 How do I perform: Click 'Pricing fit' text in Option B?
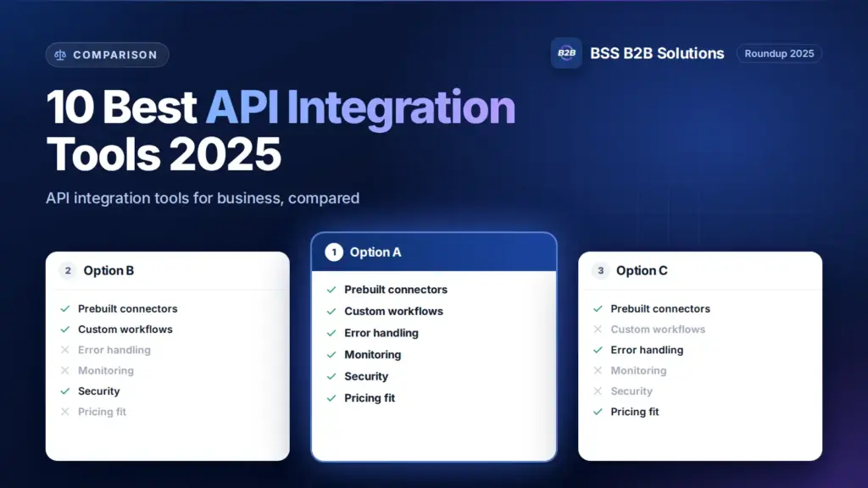(x=102, y=412)
